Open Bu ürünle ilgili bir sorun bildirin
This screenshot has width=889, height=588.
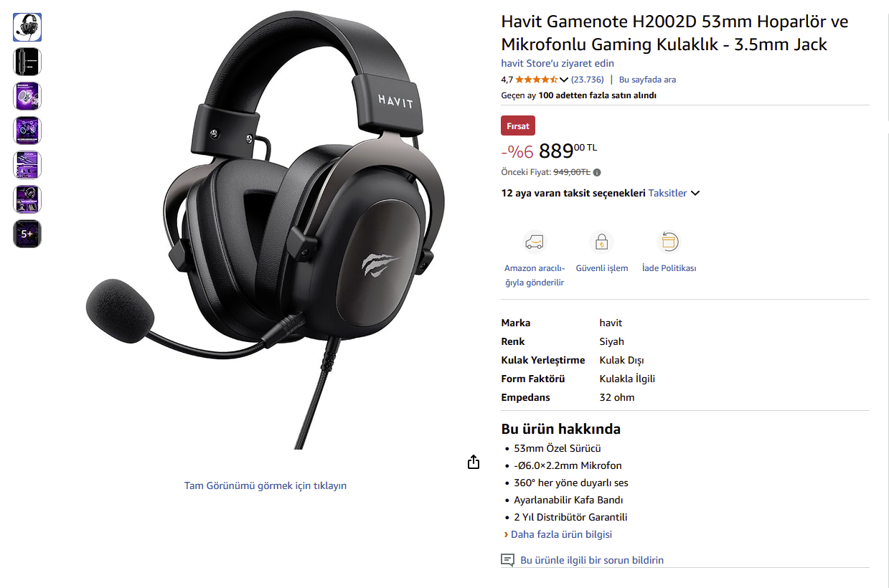click(x=592, y=560)
